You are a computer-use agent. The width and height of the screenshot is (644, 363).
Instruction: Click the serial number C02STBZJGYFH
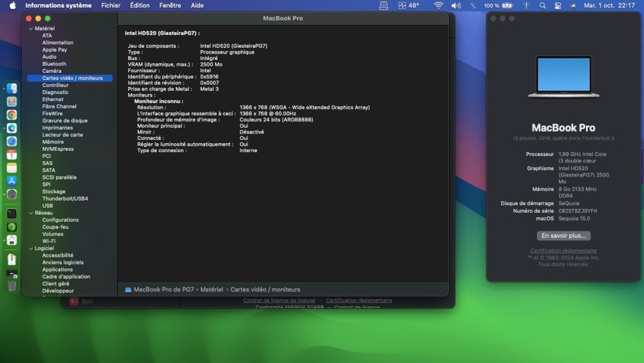coord(578,211)
